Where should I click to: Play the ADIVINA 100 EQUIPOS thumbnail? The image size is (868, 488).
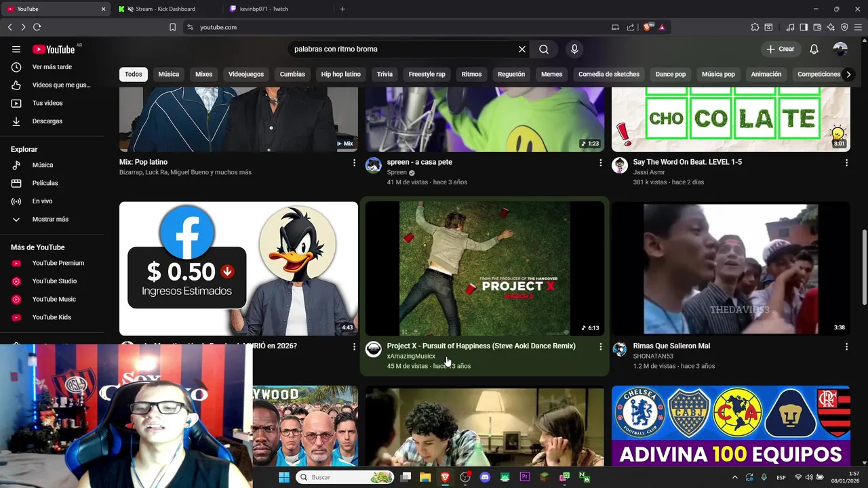pyautogui.click(x=731, y=426)
